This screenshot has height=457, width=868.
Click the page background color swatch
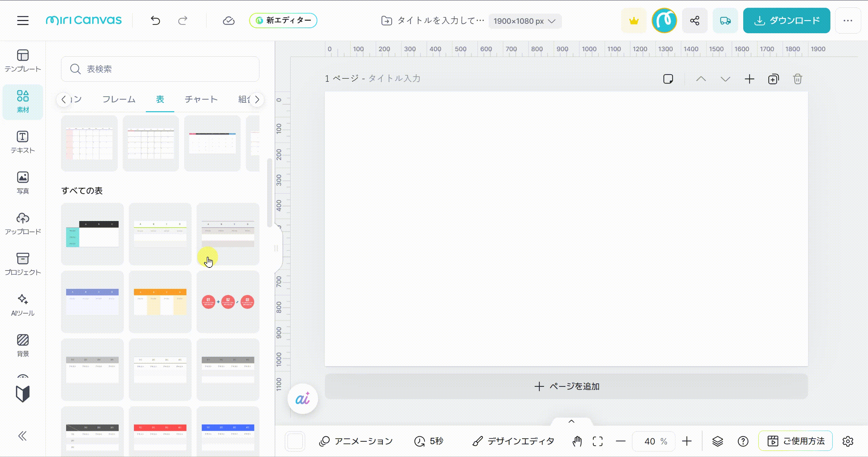[295, 441]
